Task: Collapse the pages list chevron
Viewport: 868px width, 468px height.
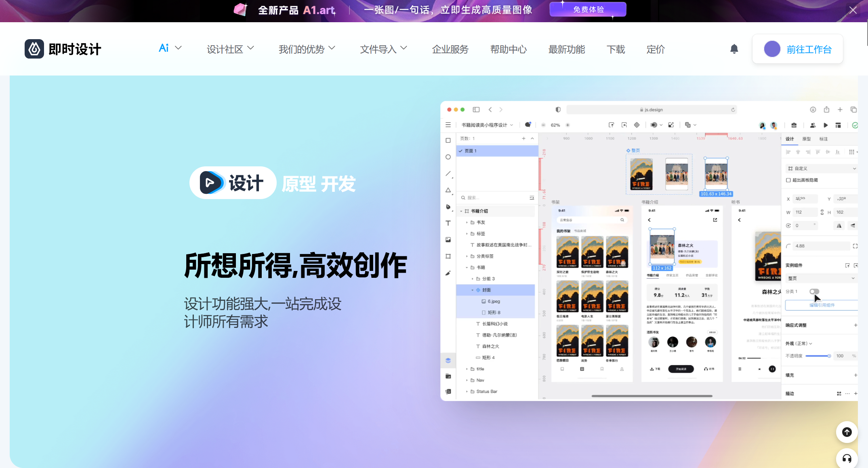Action: click(x=532, y=139)
